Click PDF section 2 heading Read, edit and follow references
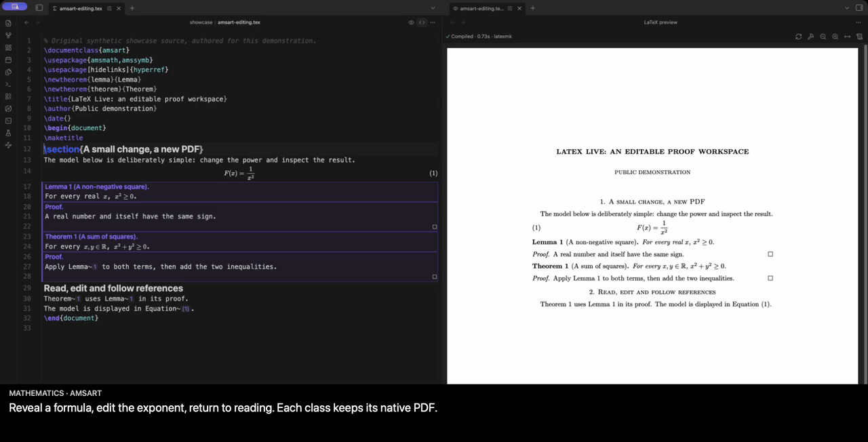868x442 pixels. 652,292
